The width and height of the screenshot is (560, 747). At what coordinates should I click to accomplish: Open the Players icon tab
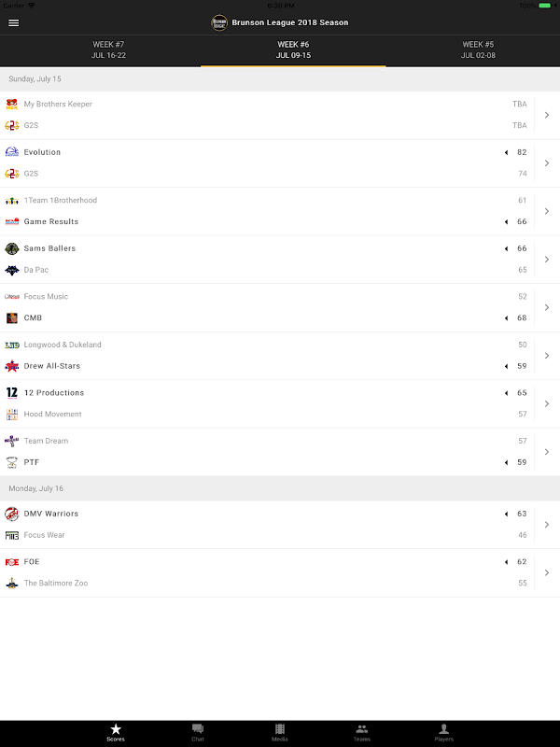point(444,731)
